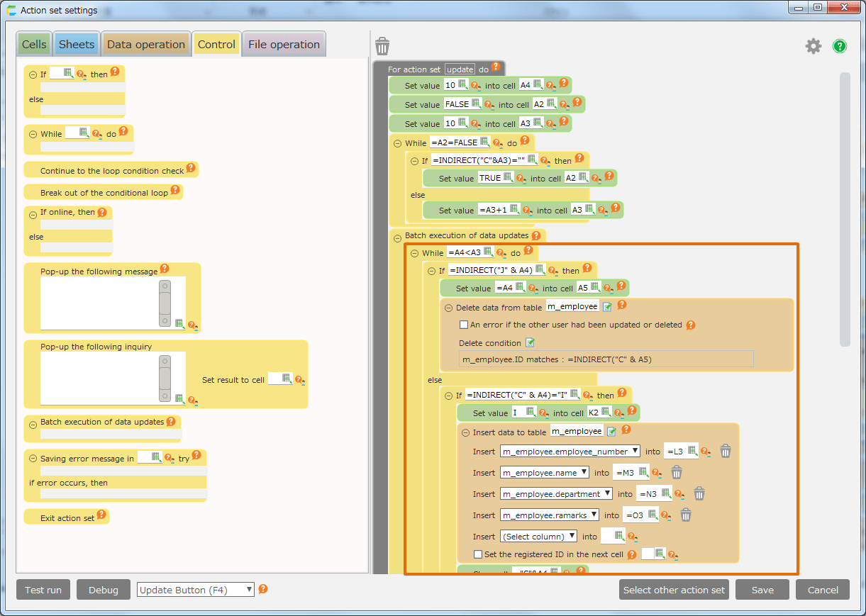Edit the Delete condition via pencil icon
The height and width of the screenshot is (616, 866).
[x=530, y=343]
